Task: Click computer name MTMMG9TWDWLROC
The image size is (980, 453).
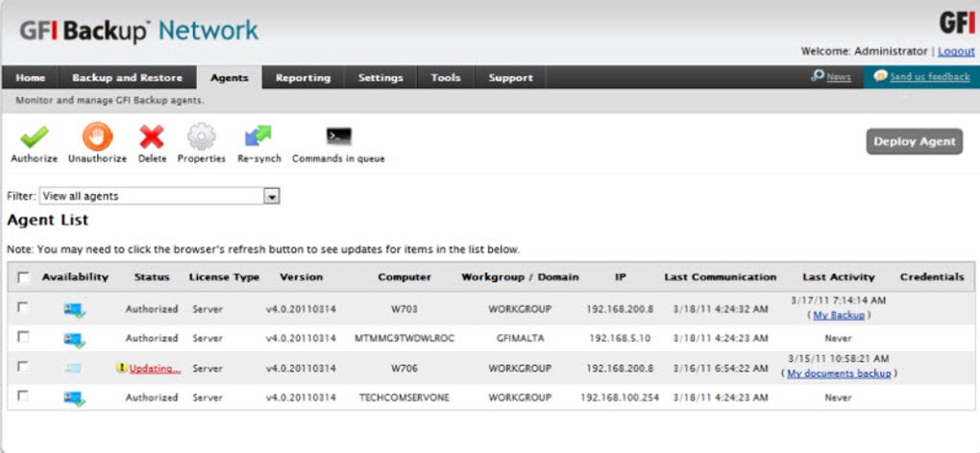Action: coord(404,339)
